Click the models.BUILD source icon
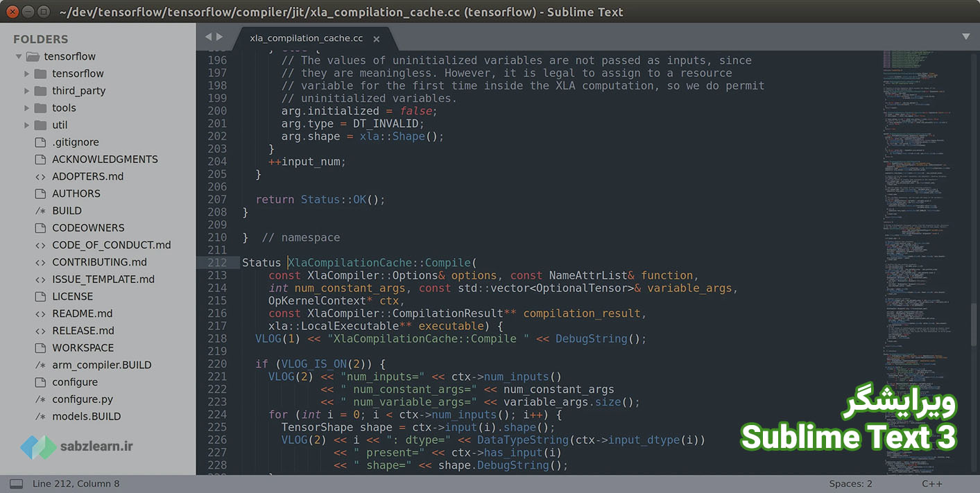The height and width of the screenshot is (493, 980). point(40,417)
